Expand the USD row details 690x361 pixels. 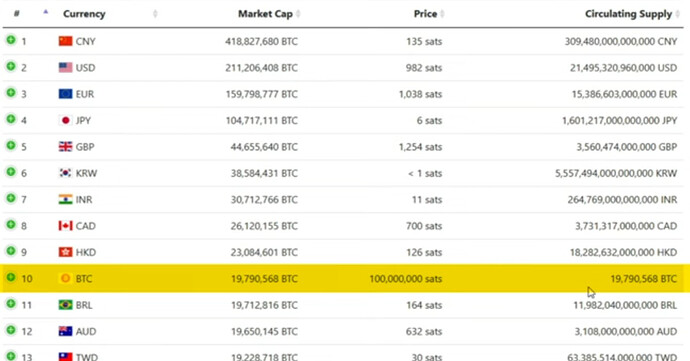click(11, 66)
